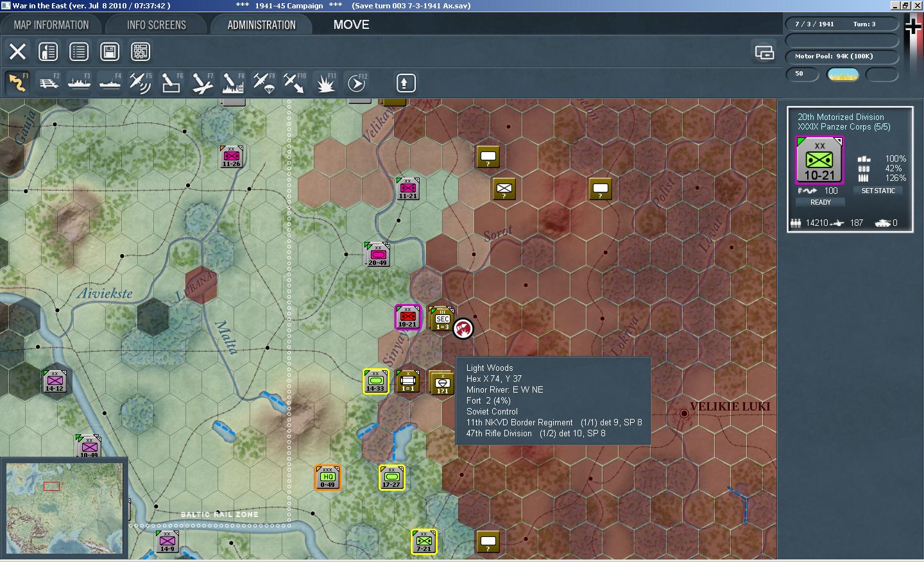This screenshot has width=924, height=562.
Task: Click the minimap overview
Action: [x=64, y=508]
